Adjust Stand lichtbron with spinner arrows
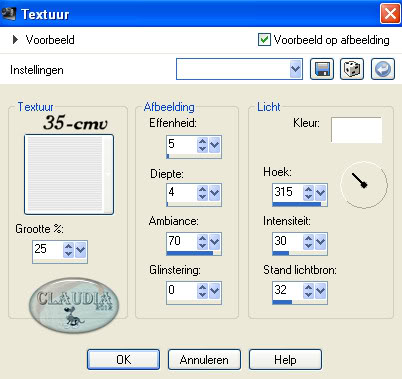 click(x=308, y=291)
